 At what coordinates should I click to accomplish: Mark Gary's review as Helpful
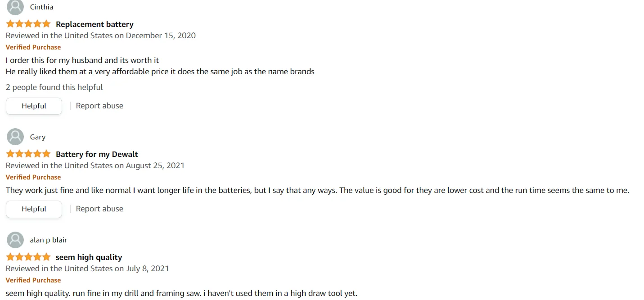(34, 209)
